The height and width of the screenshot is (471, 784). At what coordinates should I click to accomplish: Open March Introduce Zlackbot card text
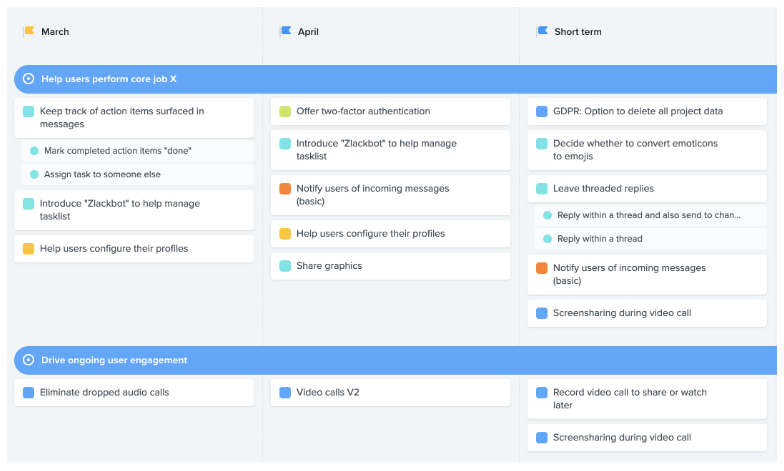pyautogui.click(x=120, y=210)
